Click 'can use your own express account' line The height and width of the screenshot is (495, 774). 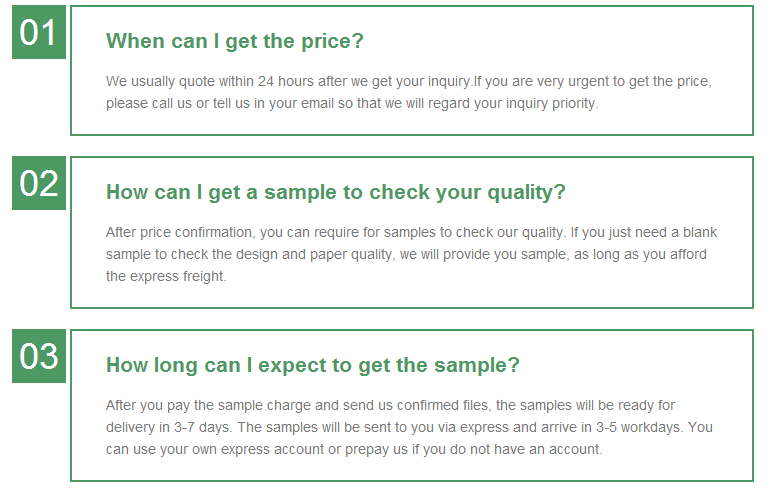[x=354, y=450]
